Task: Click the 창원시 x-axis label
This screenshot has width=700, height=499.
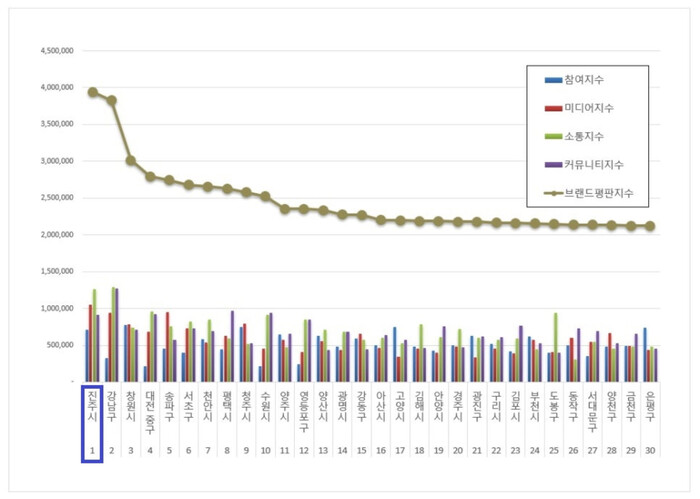Action: point(130,410)
